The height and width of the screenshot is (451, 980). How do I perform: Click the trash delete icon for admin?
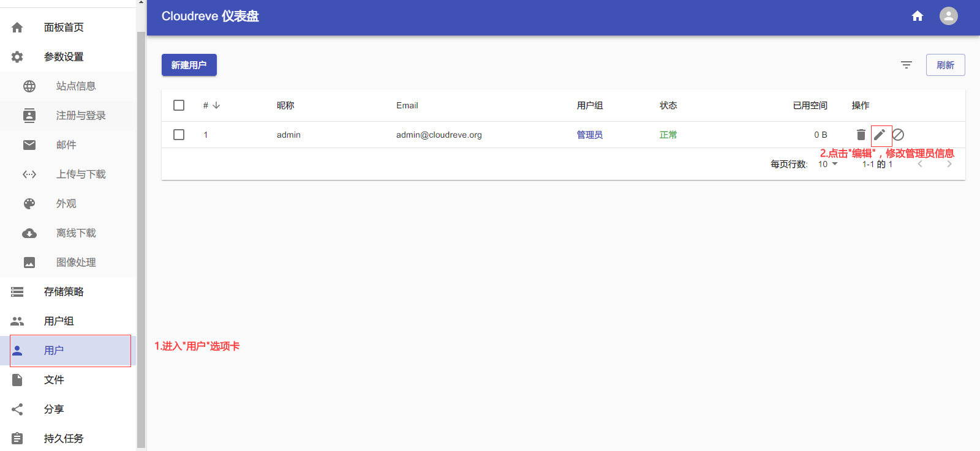pyautogui.click(x=861, y=135)
